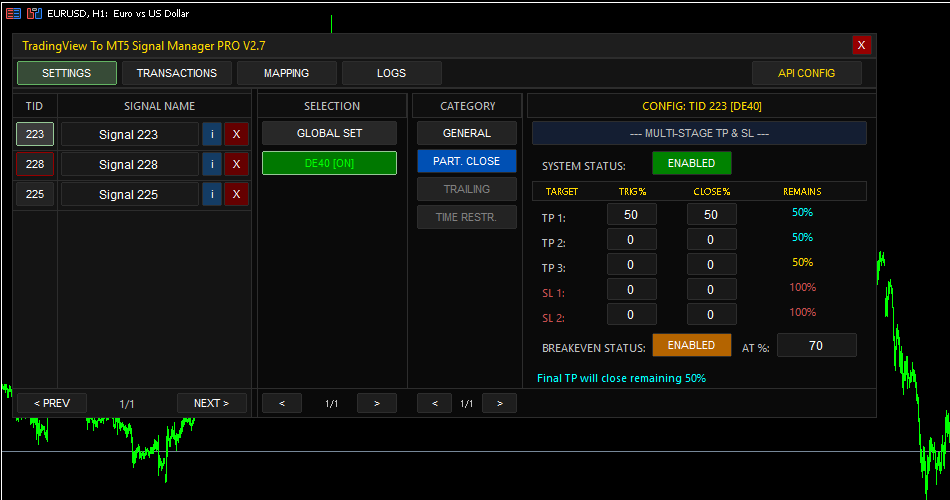Edit the Signal 228 name field

tap(129, 164)
